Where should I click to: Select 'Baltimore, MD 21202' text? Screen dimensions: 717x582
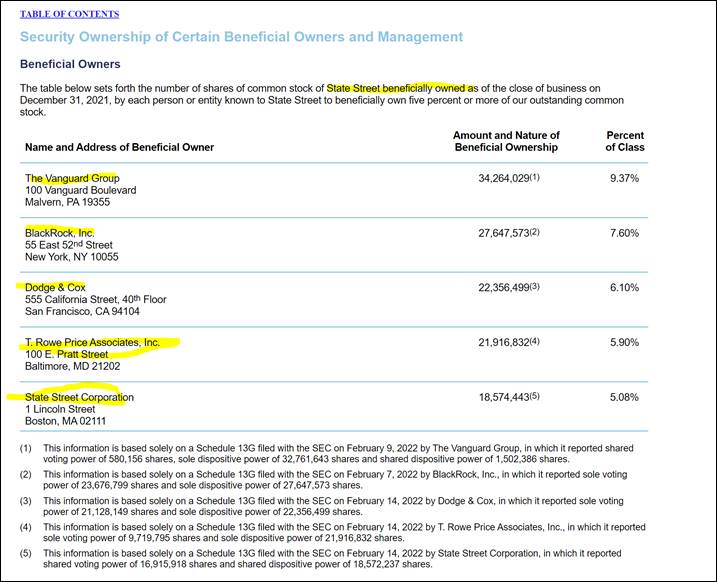(72, 366)
